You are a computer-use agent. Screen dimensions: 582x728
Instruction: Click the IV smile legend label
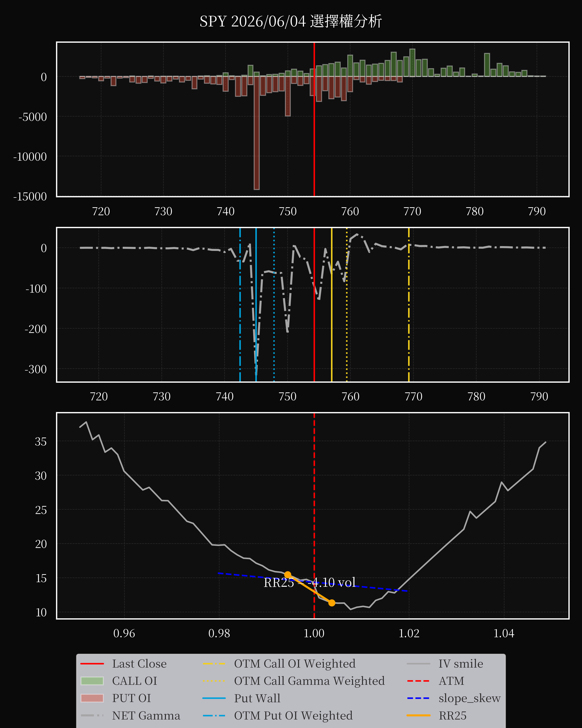(461, 664)
